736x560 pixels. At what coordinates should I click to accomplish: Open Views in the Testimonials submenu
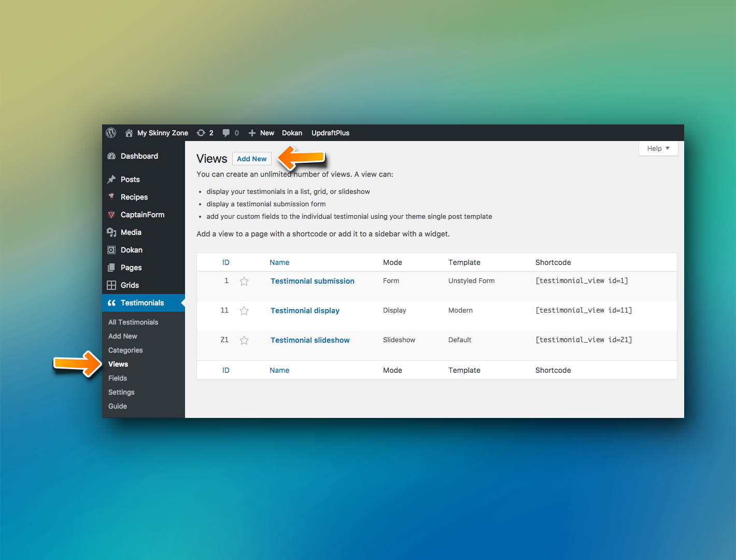coord(118,364)
